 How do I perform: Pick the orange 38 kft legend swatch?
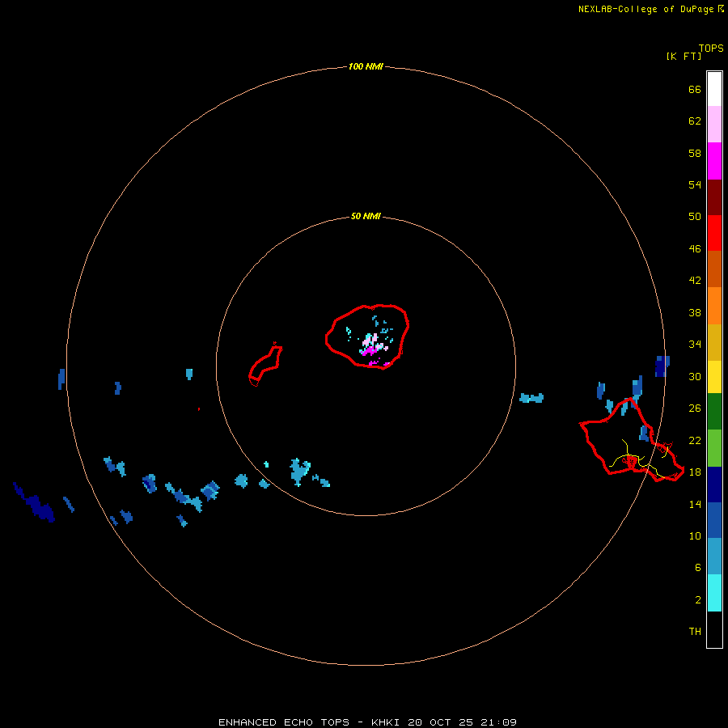(x=714, y=306)
